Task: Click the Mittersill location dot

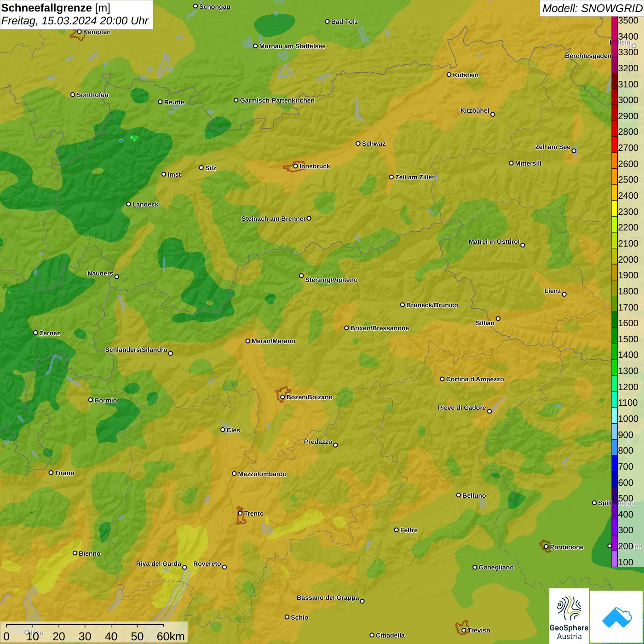Action: click(x=511, y=163)
